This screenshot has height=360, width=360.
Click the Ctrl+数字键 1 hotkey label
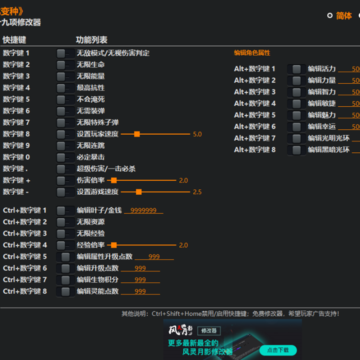25,211
